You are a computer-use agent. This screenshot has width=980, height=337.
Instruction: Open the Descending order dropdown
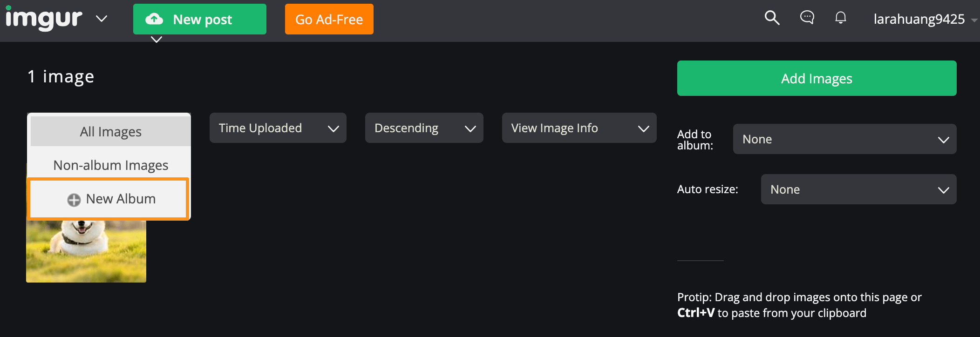[x=424, y=128]
